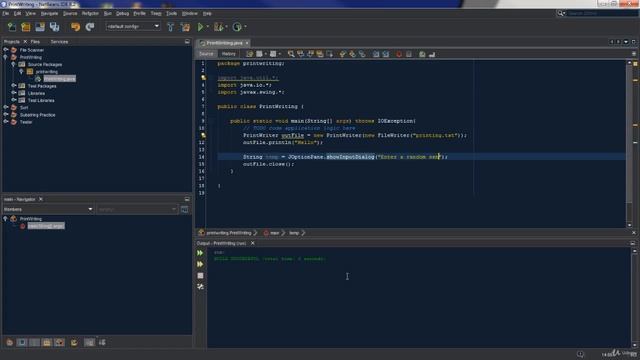Open the Refactor menu
Image resolution: width=640 pixels, height=360 pixels.
90,13
